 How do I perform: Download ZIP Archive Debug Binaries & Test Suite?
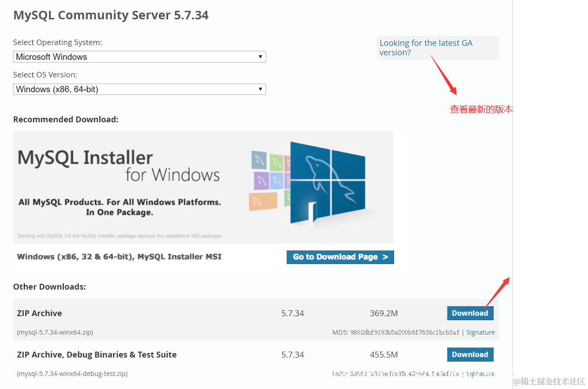(x=470, y=354)
